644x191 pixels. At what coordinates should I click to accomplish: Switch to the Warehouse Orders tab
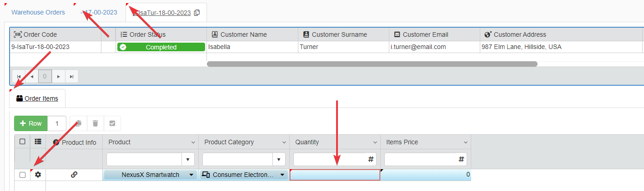pos(38,12)
